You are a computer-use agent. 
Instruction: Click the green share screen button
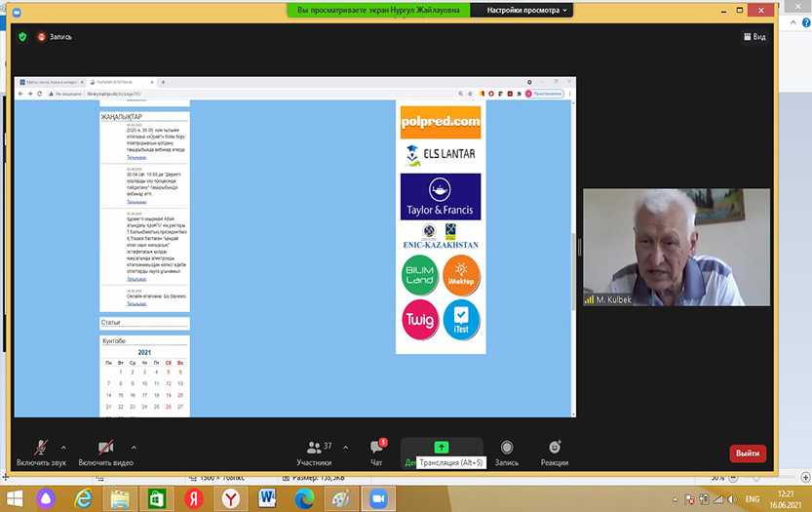[442, 447]
